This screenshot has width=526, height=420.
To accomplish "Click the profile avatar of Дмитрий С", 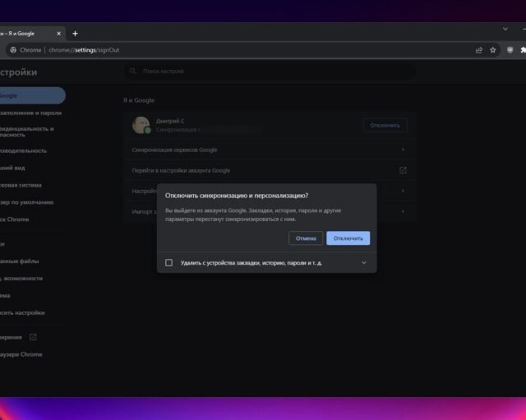I will pos(141,125).
